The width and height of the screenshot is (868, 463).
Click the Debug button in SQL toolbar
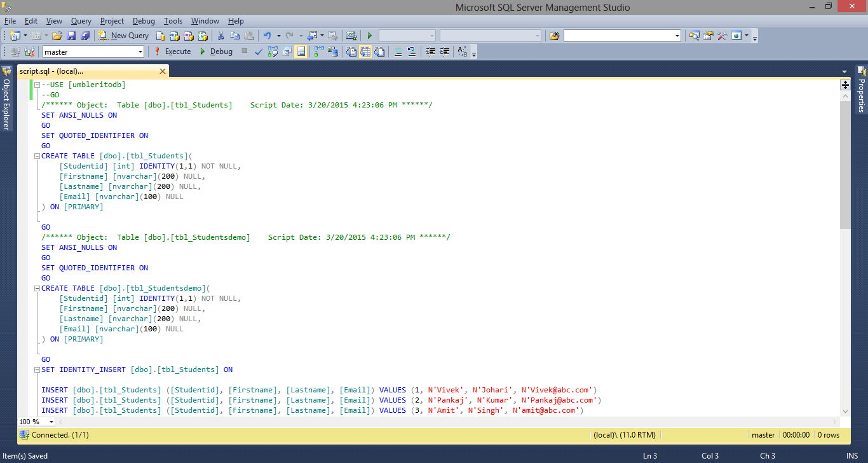[216, 52]
